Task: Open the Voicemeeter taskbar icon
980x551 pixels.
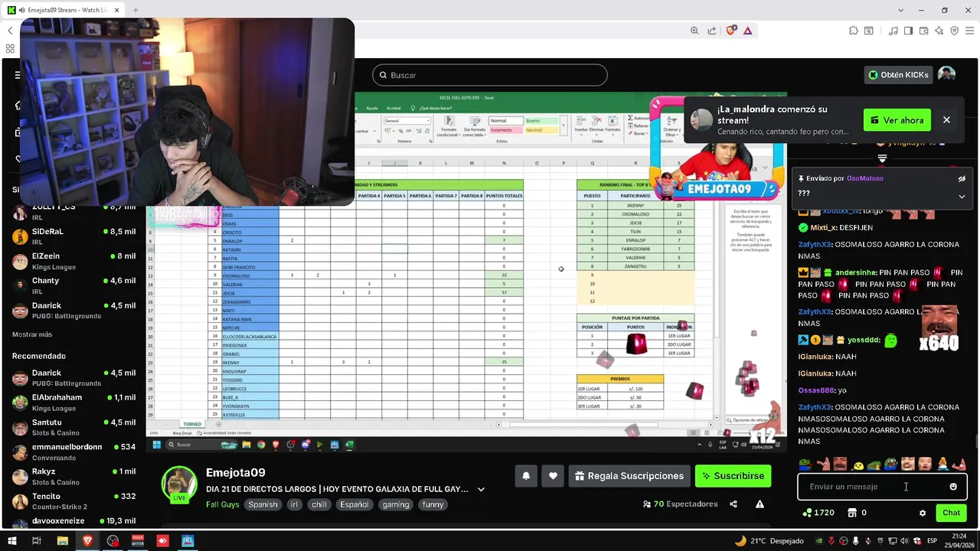Action: pos(138,541)
